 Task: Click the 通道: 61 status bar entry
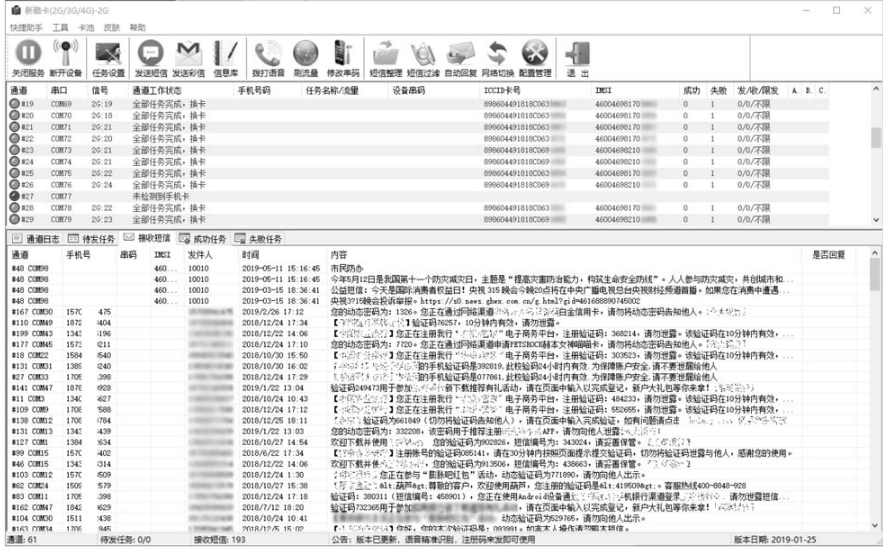[x=23, y=539]
